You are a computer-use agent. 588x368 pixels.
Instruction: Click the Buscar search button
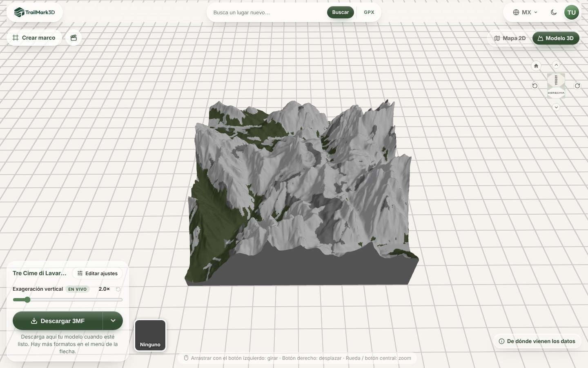(x=341, y=12)
